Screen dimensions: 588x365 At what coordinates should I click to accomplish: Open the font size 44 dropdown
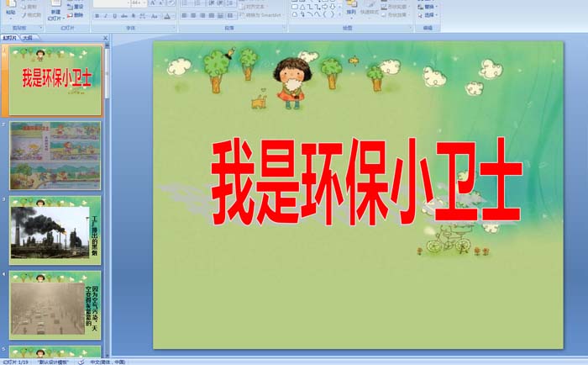coord(144,3)
